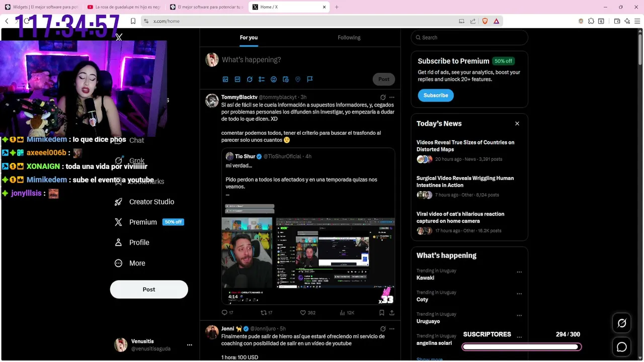Click the Grok enhance icon in composer
Screen dimensions: 644x362
tap(250, 79)
